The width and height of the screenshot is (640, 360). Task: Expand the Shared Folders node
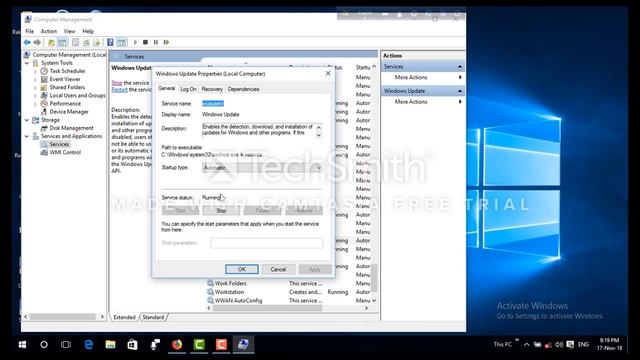(x=36, y=87)
